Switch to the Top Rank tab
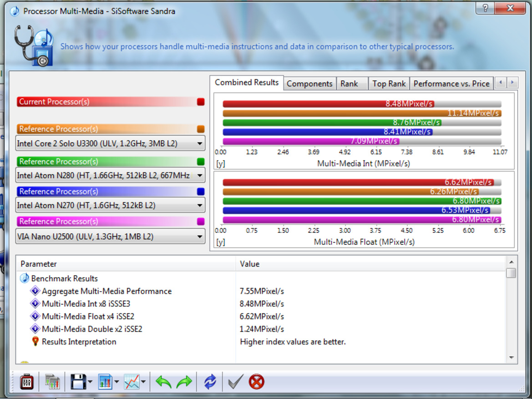This screenshot has width=532, height=399. 389,84
